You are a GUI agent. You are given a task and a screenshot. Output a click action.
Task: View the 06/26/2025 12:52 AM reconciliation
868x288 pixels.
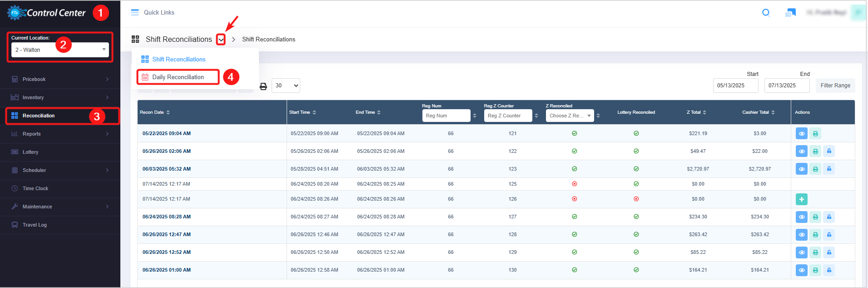[x=801, y=253]
